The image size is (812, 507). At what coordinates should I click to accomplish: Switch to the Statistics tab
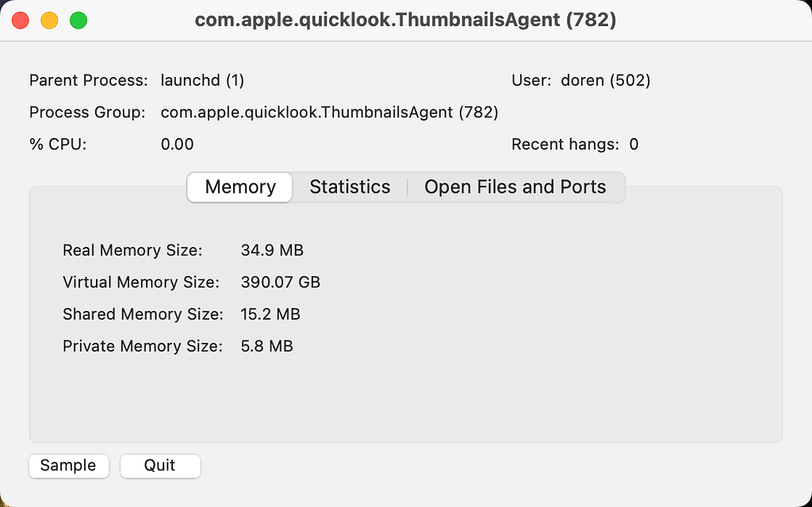point(350,187)
